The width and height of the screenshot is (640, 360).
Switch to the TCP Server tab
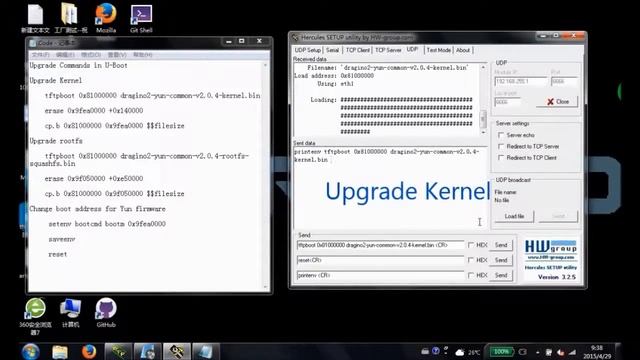point(388,50)
